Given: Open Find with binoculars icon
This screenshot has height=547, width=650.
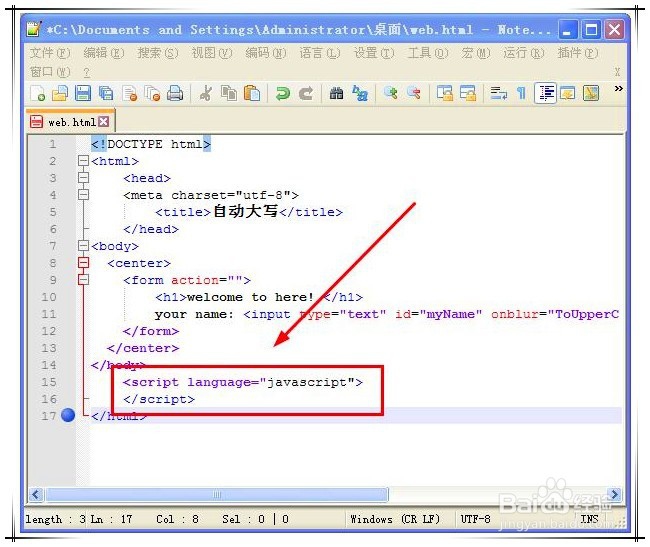Looking at the screenshot, I should tap(336, 93).
